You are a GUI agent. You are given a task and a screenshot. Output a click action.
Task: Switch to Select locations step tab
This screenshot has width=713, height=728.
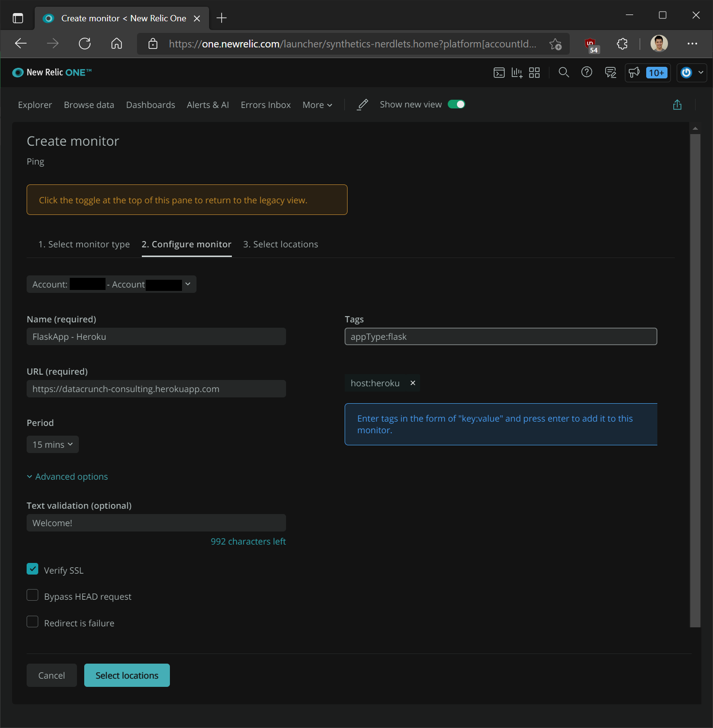point(281,244)
